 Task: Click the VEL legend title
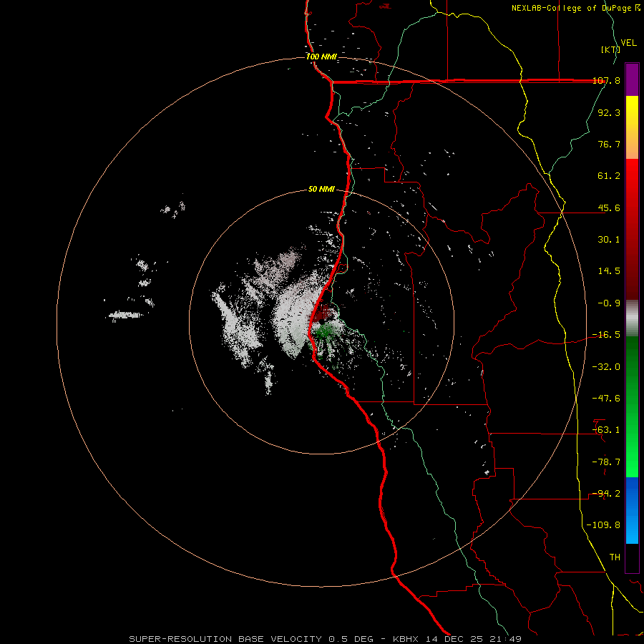pyautogui.click(x=628, y=43)
